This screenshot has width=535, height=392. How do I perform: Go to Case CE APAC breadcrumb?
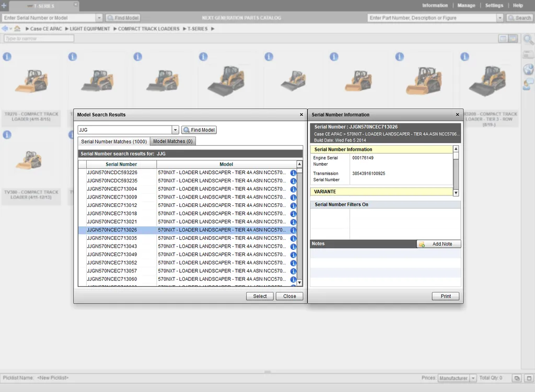point(46,29)
